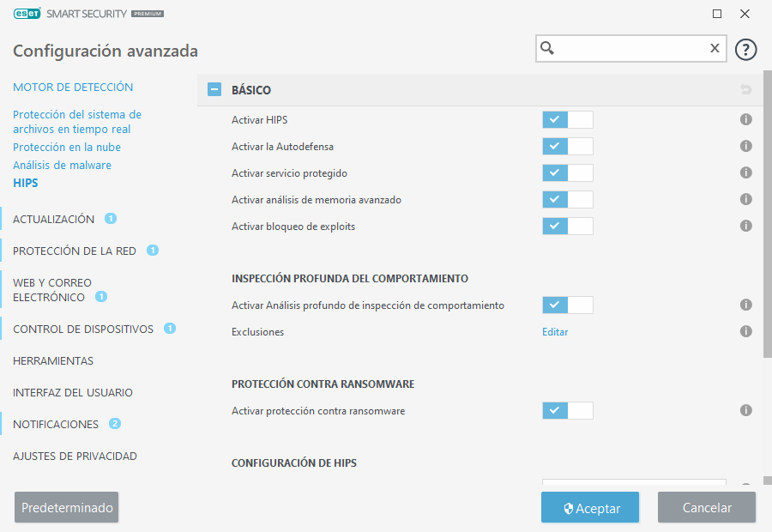Go to Análisis de malware
772x532 pixels.
(x=62, y=165)
